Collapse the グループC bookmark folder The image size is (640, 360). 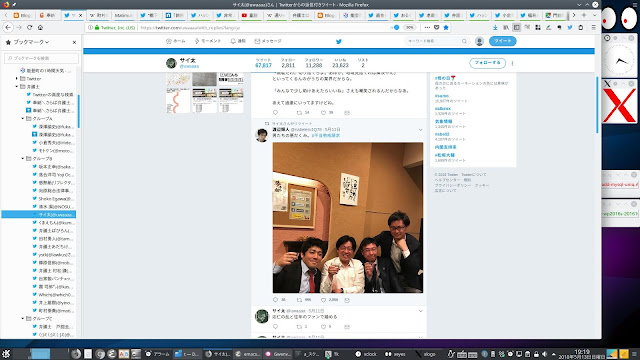[x=23, y=318]
